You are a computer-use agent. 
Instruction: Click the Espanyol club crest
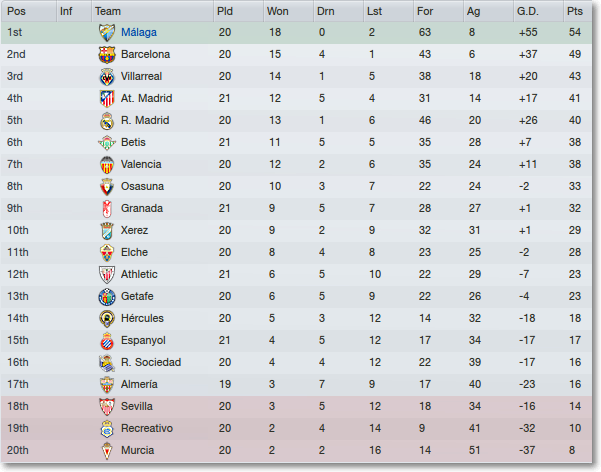[106, 340]
